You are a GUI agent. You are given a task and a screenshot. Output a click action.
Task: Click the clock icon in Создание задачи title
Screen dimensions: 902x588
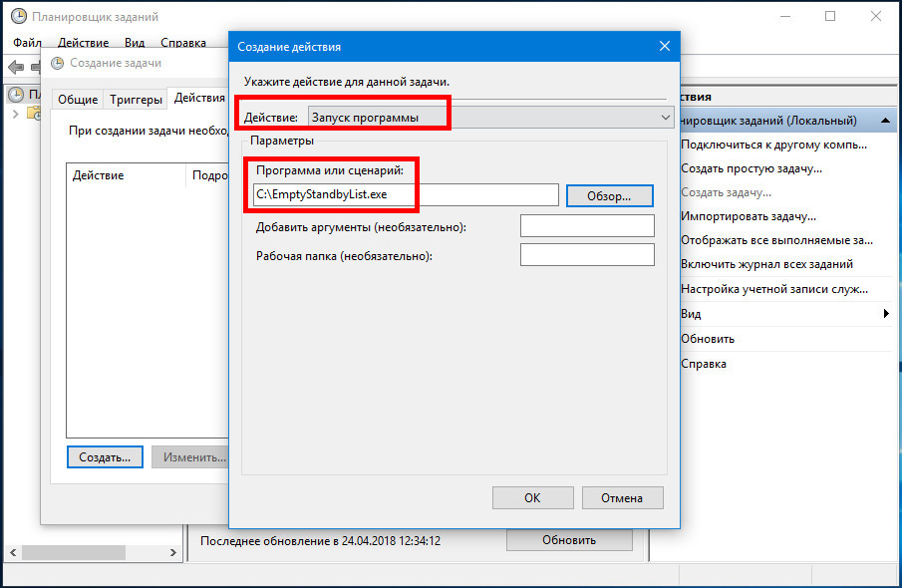pos(57,63)
